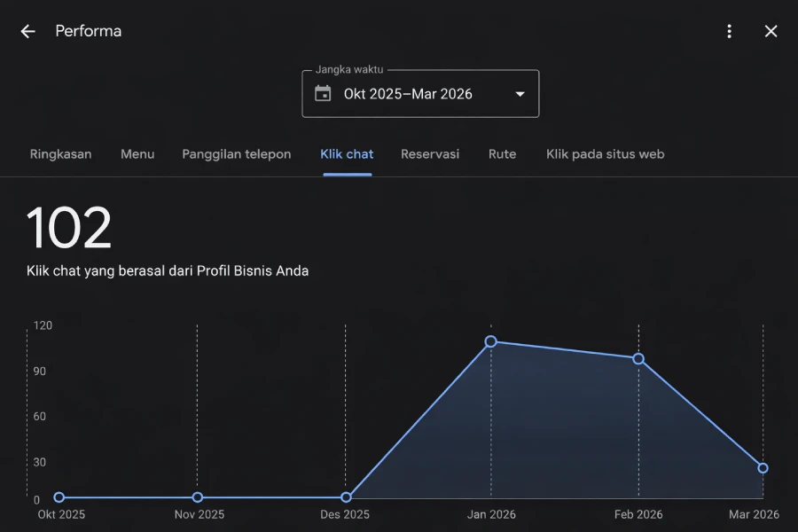Click the 90 y-axis value

[40, 372]
